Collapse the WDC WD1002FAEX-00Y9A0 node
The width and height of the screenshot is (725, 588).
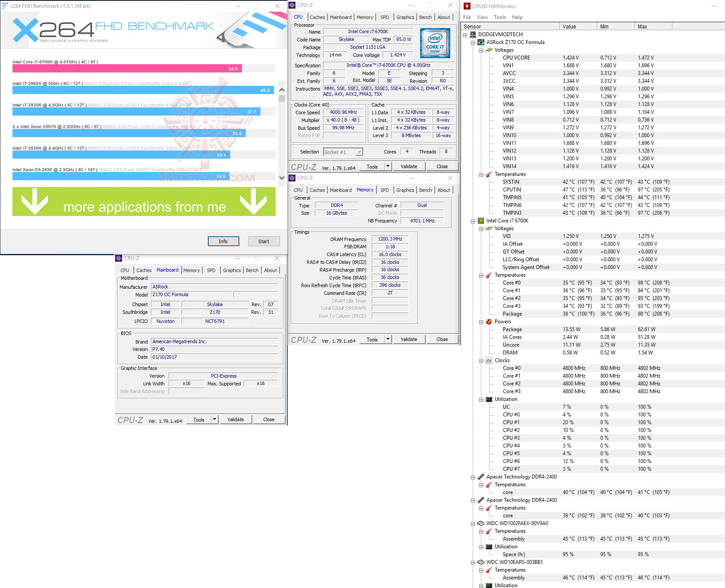[x=473, y=524]
